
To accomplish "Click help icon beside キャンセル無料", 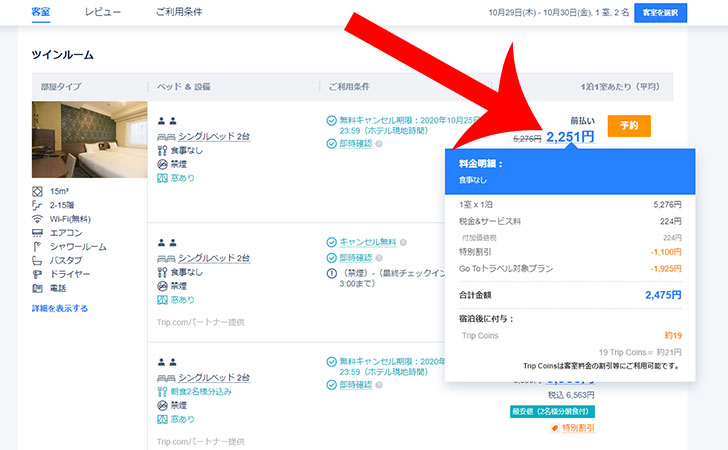I will coord(403,242).
